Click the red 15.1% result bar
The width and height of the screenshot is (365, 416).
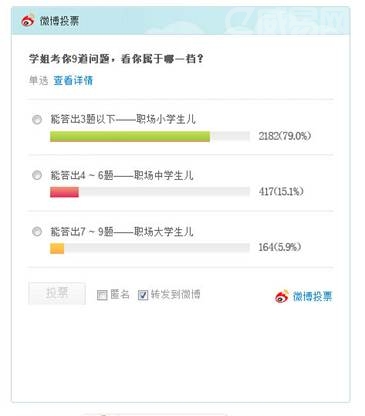coord(64,192)
